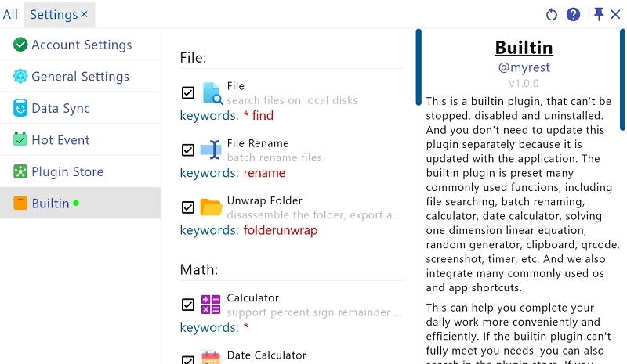Click the File Rename plugin icon
Screen dimensions: 627x364
(211, 150)
